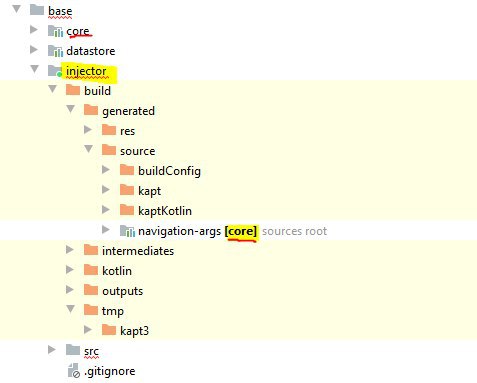The image size is (477, 383).
Task: Select the generated label
Action: click(128, 111)
